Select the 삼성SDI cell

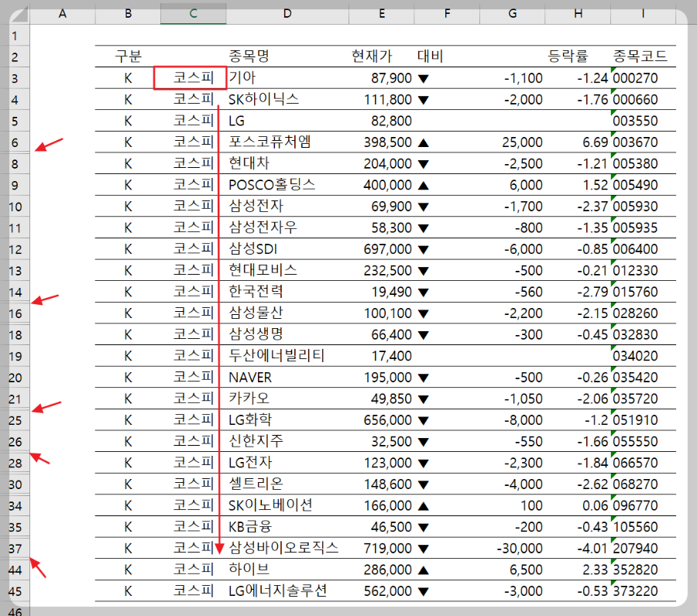pos(287,248)
